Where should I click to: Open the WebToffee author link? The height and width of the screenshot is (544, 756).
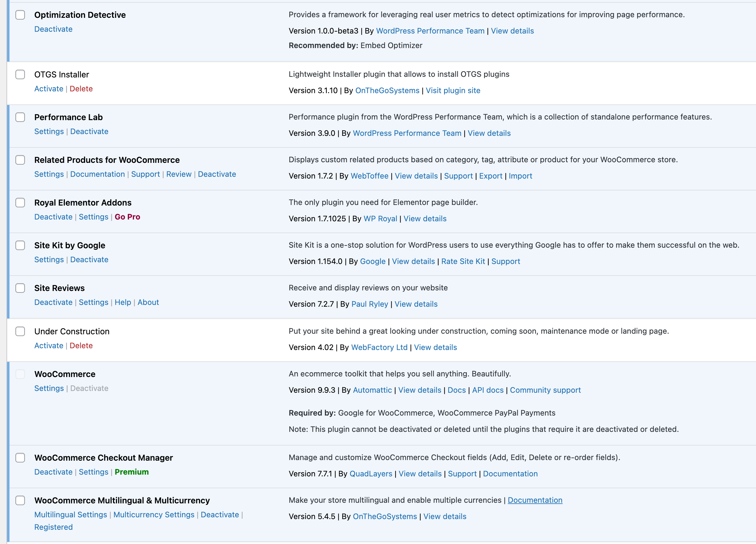pyautogui.click(x=370, y=176)
